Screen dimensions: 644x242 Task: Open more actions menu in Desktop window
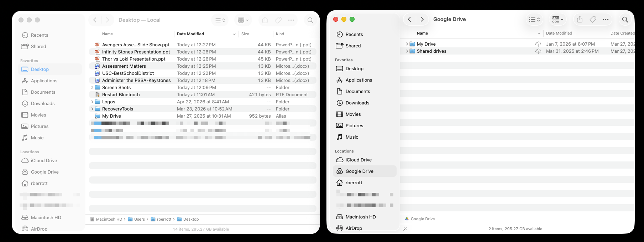pyautogui.click(x=291, y=20)
